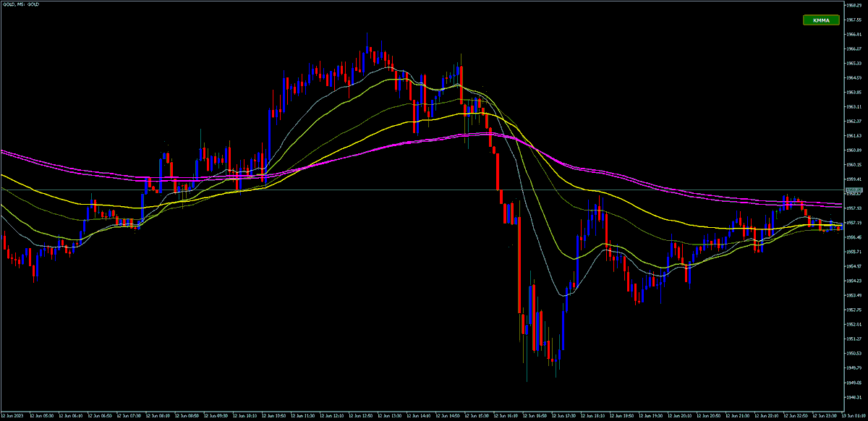Pick the 12 Jun 17:30 time axis label
Image resolution: width=868 pixels, height=421 pixels.
[566, 417]
